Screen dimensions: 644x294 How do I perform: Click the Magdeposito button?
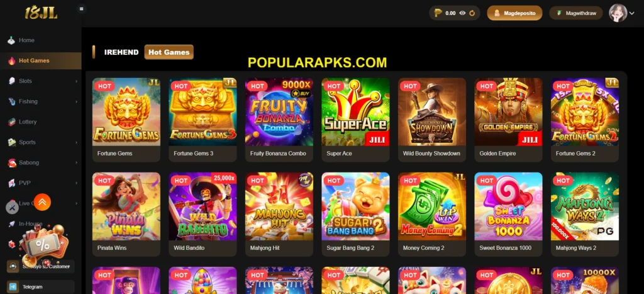[x=514, y=13]
